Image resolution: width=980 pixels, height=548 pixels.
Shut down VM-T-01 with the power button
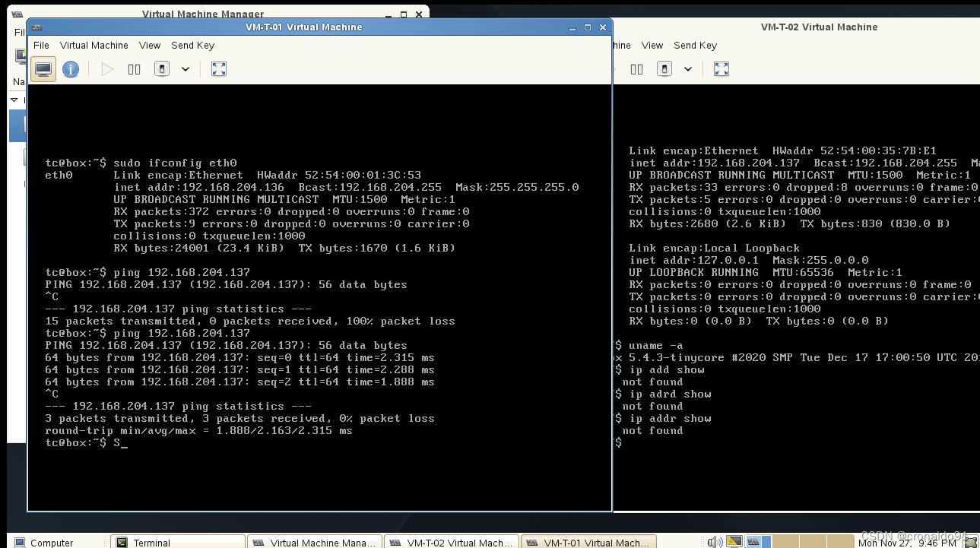coord(161,69)
